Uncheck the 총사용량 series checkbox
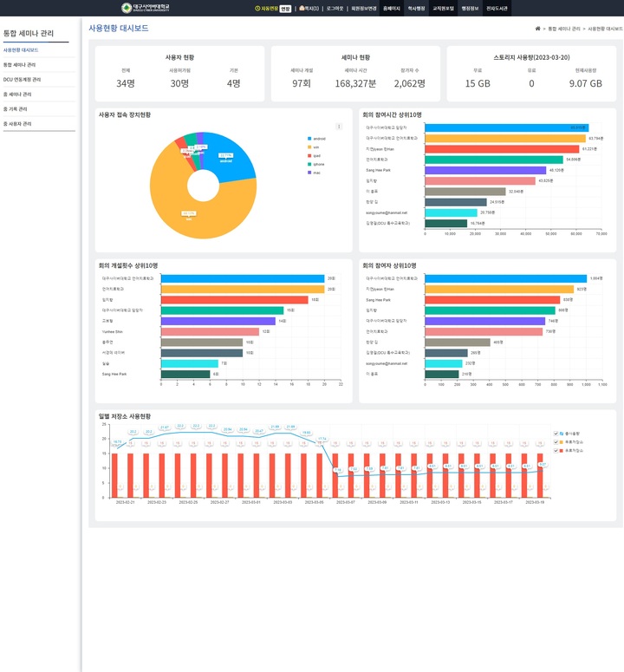 556,433
